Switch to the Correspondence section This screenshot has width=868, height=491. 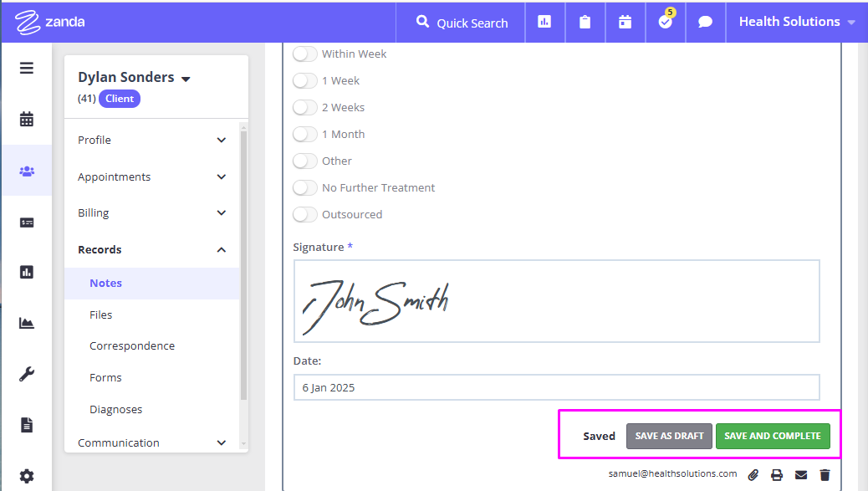(x=131, y=345)
